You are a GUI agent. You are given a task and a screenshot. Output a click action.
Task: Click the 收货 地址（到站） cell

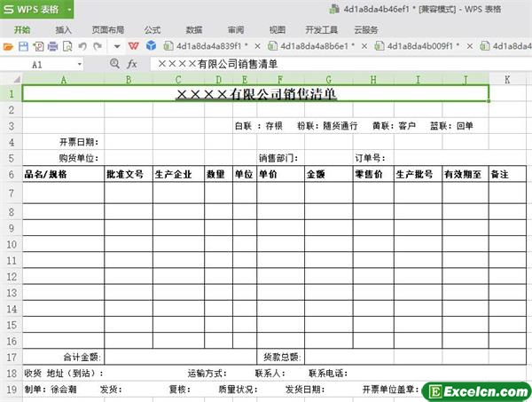(x=64, y=373)
